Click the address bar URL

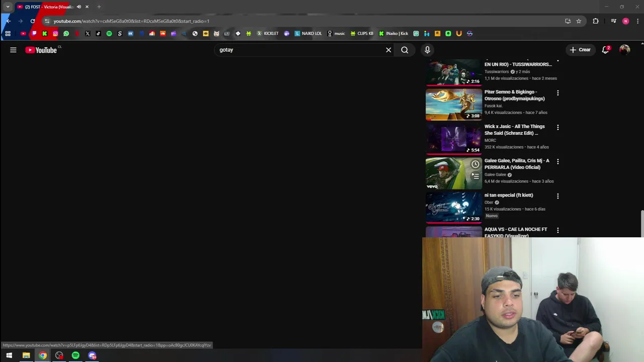pos(131,21)
